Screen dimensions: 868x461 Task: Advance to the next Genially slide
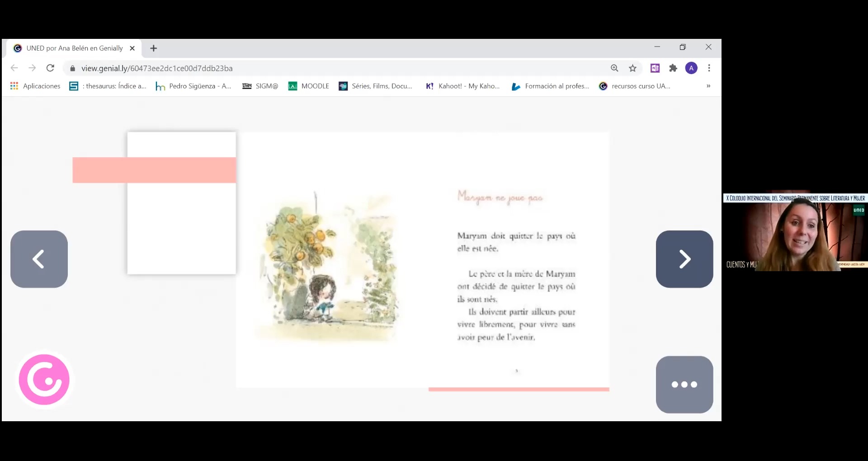pos(684,259)
